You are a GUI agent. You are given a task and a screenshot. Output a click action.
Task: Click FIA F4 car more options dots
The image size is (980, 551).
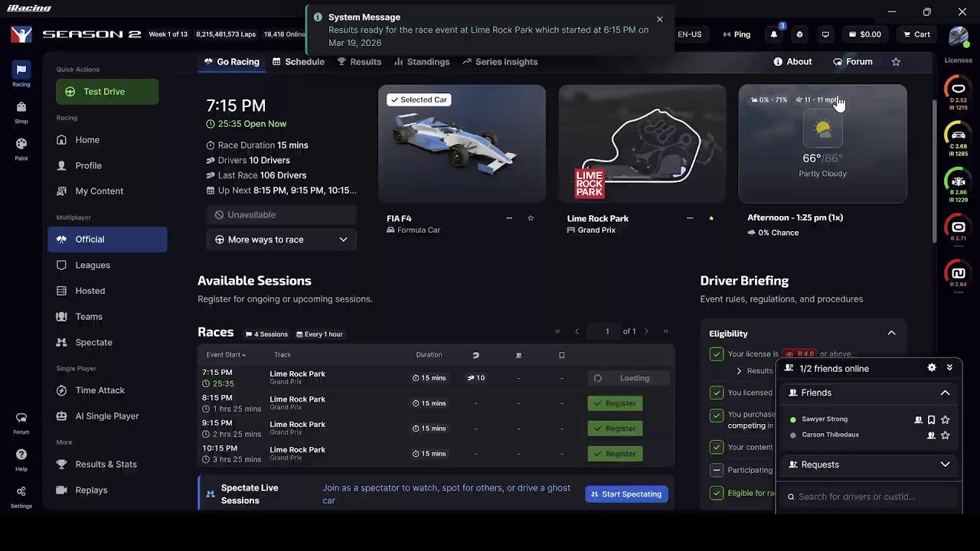509,218
